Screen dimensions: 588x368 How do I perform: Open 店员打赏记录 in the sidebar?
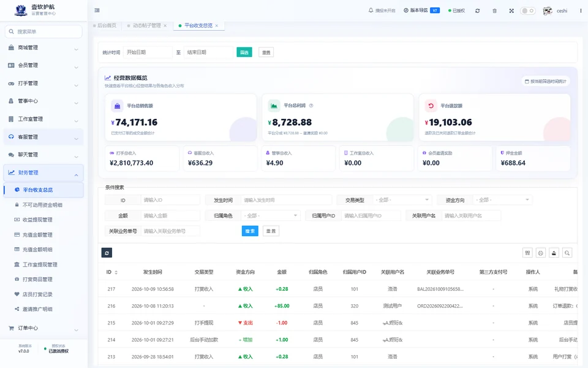[37, 294]
